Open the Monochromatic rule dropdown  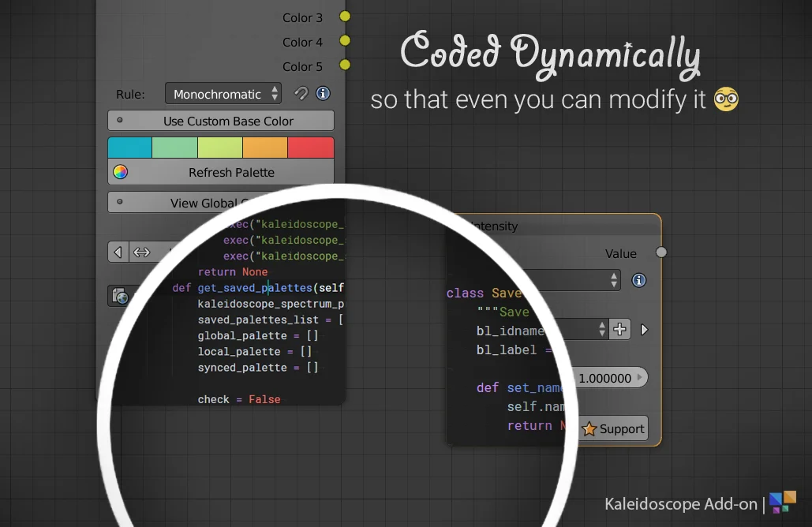[x=223, y=94]
